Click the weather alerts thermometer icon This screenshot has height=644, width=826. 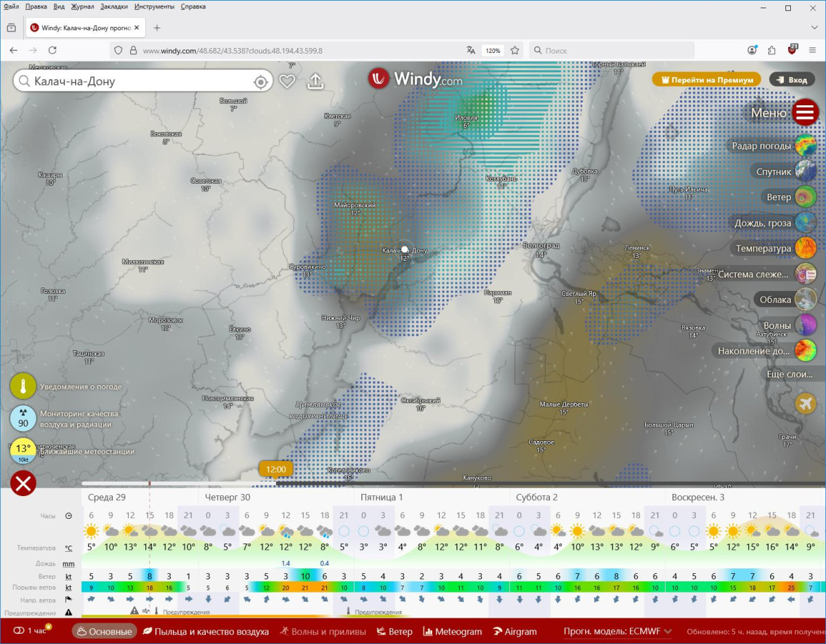tap(23, 387)
